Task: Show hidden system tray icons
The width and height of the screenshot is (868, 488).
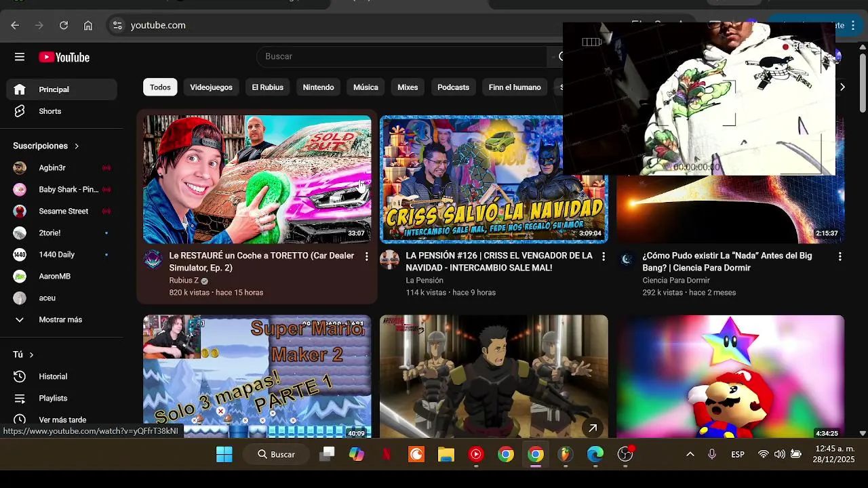Action: coord(690,454)
